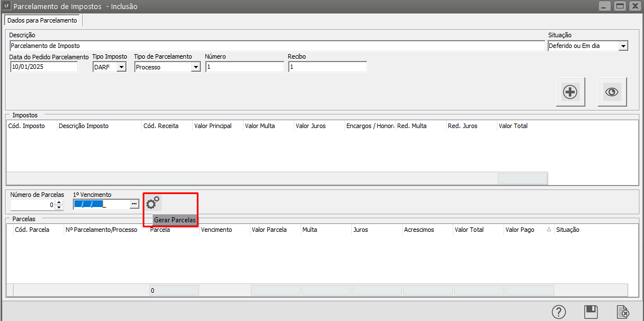Open the Tipo Imposto dropdown showing DARF
Image resolution: width=644 pixels, height=321 pixels.
[121, 67]
